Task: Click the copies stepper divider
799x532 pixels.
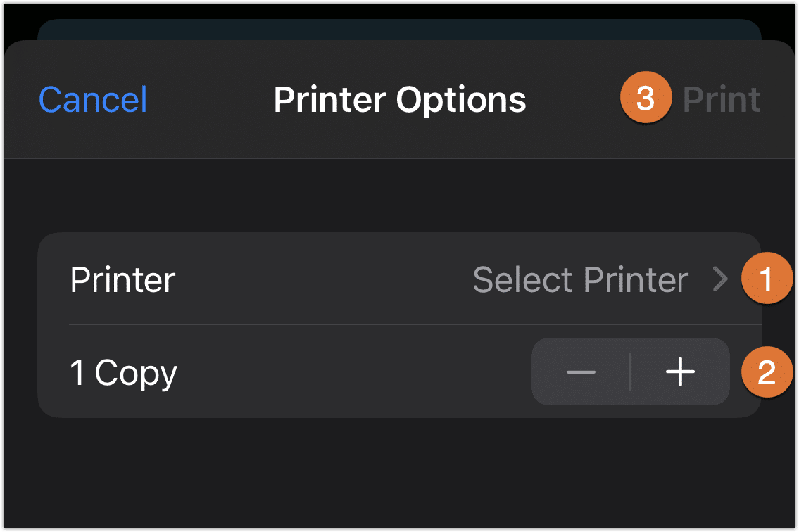Action: click(630, 372)
